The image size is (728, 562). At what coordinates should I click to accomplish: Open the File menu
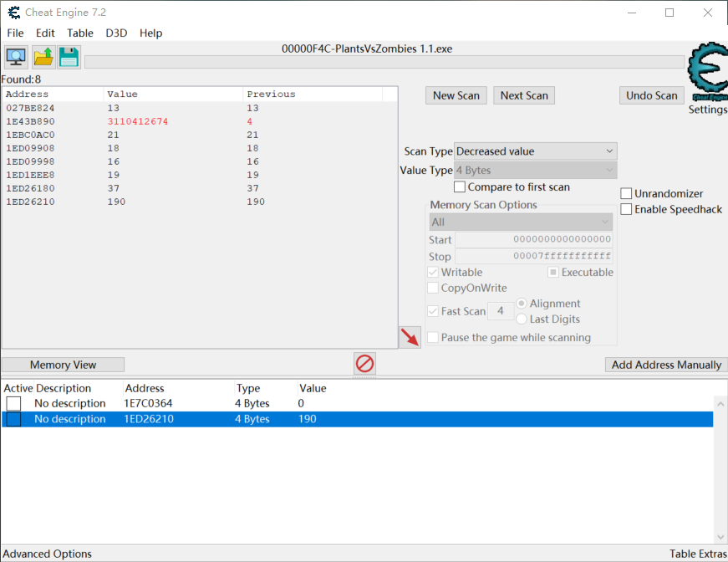pos(15,33)
